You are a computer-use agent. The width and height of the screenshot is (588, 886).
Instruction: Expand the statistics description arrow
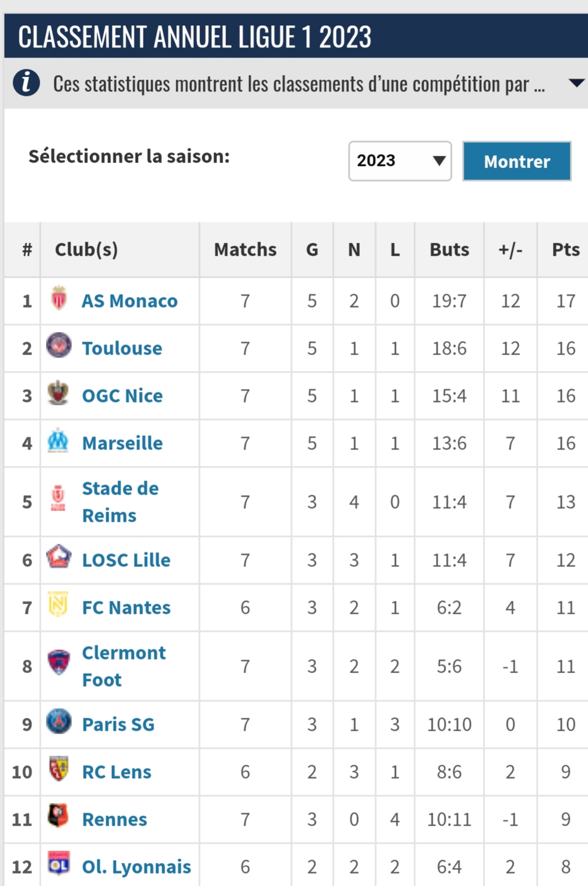(x=576, y=83)
